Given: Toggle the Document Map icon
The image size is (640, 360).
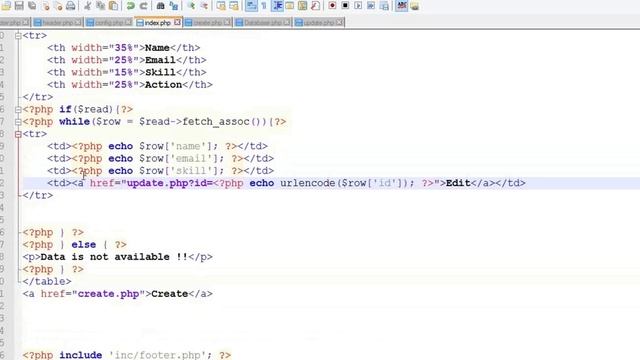Looking at the screenshot, I should tap(302, 6).
